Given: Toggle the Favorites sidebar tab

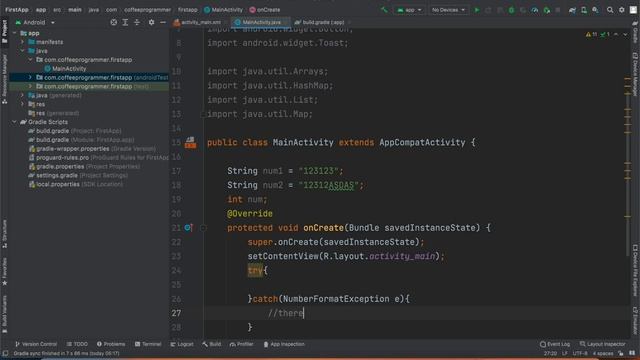Looking at the screenshot, I should point(4,271).
